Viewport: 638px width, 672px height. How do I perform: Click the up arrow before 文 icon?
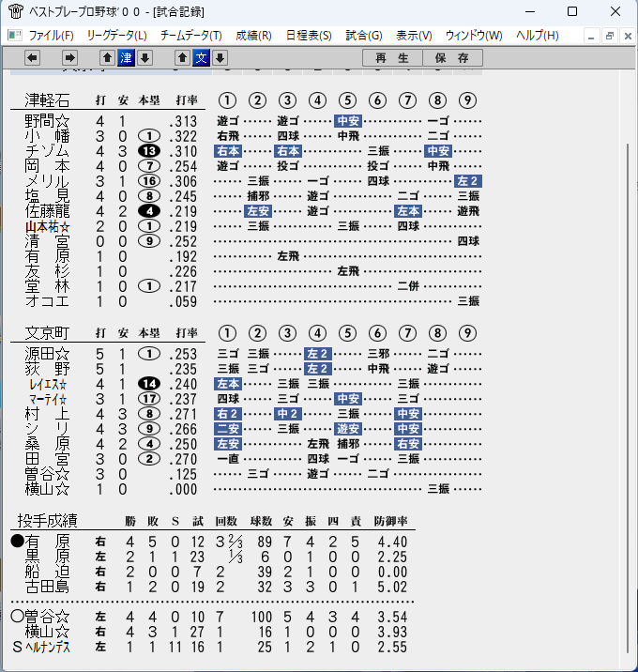[x=183, y=58]
